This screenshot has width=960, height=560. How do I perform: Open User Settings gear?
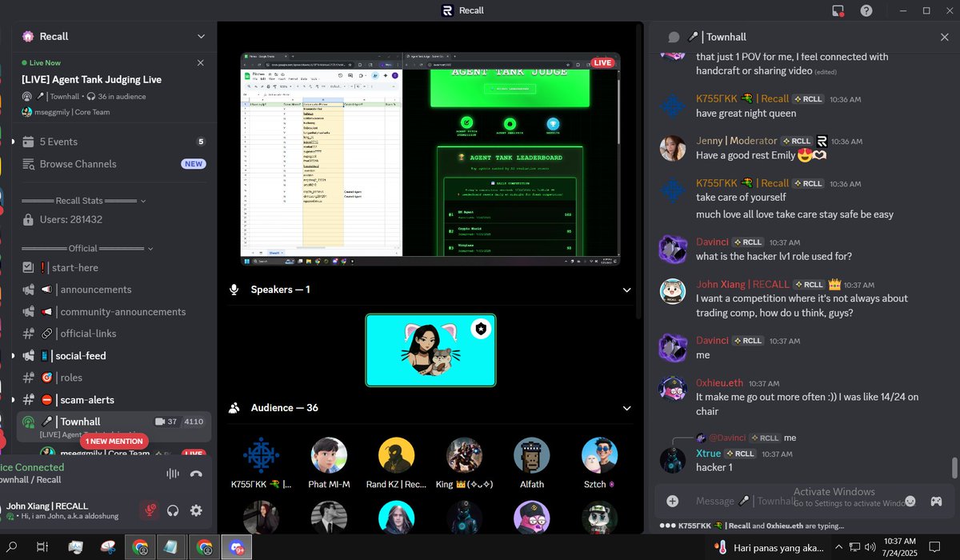tap(196, 510)
